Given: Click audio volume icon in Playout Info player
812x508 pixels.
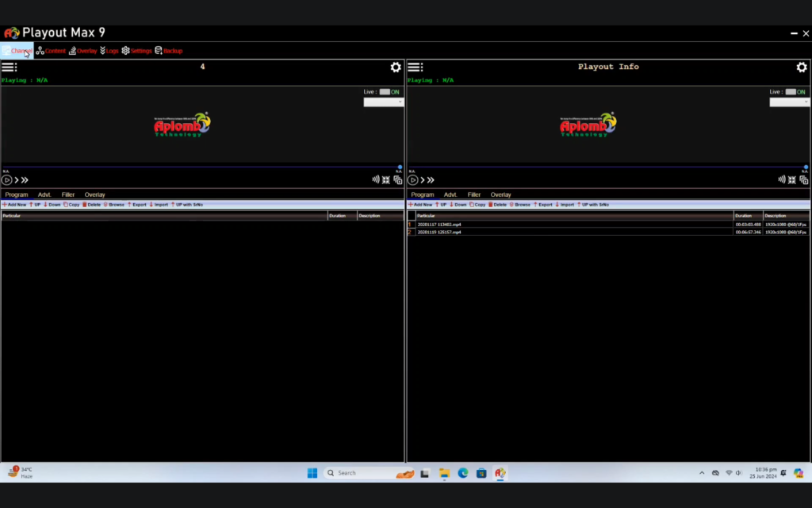Looking at the screenshot, I should [782, 180].
